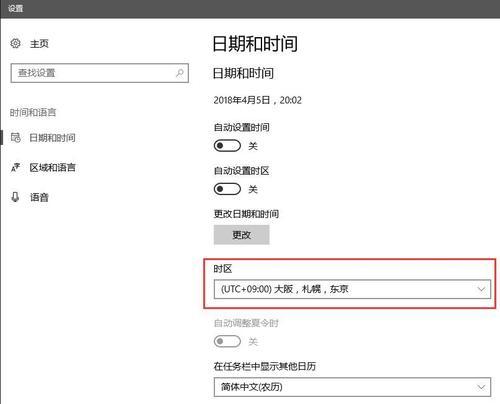Expand the 简体中文(农历) dropdown chevron

[x=481, y=387]
